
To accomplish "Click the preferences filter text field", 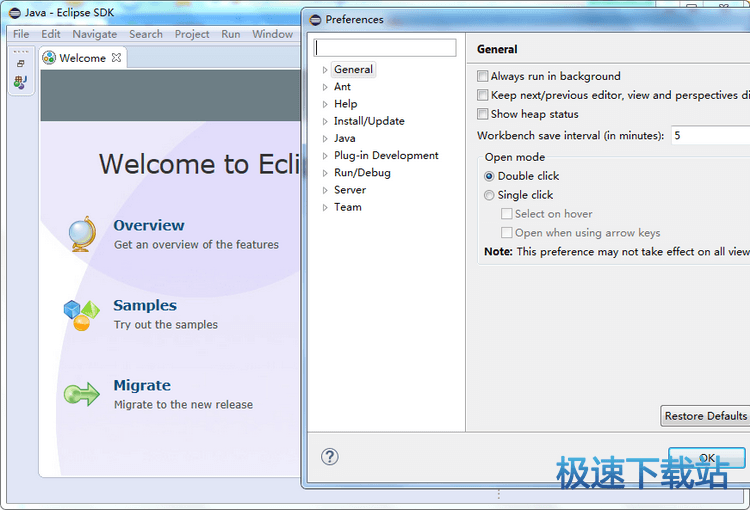I will click(385, 48).
